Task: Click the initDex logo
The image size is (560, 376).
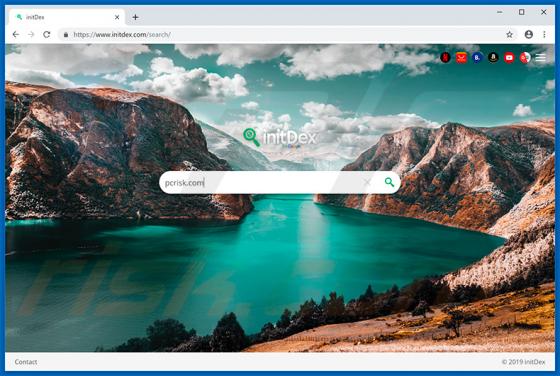Action: (280, 137)
